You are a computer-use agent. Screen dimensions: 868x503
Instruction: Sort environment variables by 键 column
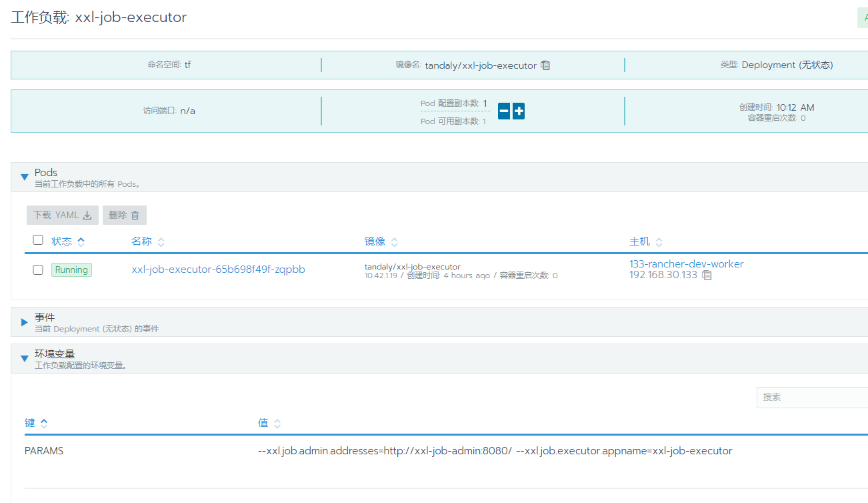[36, 423]
